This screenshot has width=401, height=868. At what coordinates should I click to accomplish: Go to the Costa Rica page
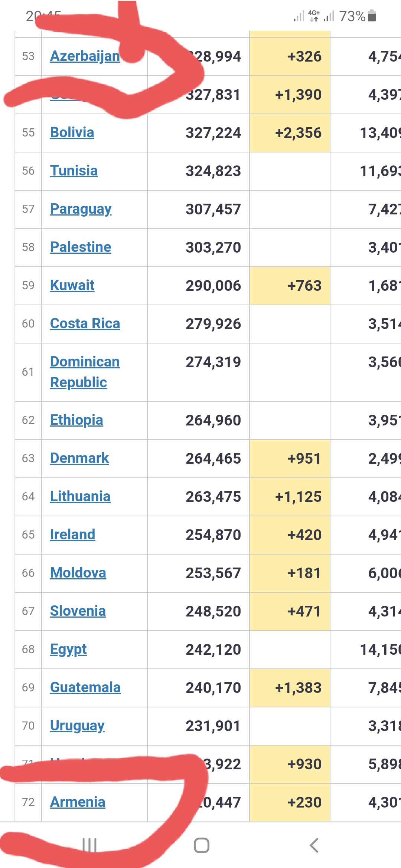click(85, 323)
